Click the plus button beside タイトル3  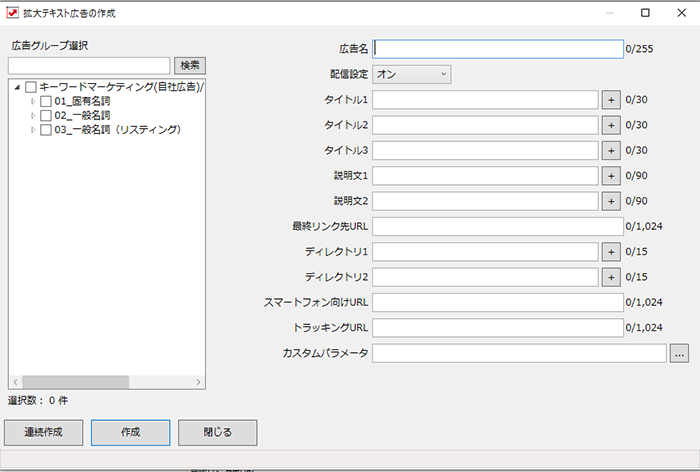coord(611,151)
